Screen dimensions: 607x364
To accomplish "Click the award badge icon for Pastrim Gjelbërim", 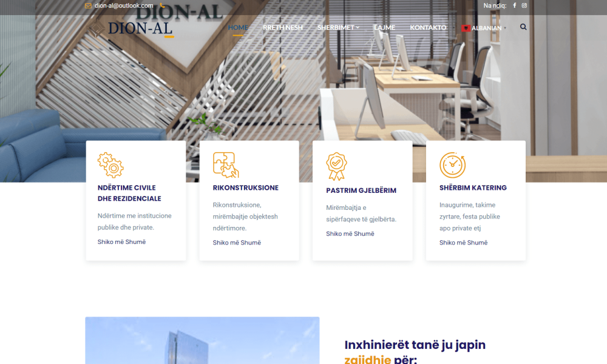I will 336,166.
